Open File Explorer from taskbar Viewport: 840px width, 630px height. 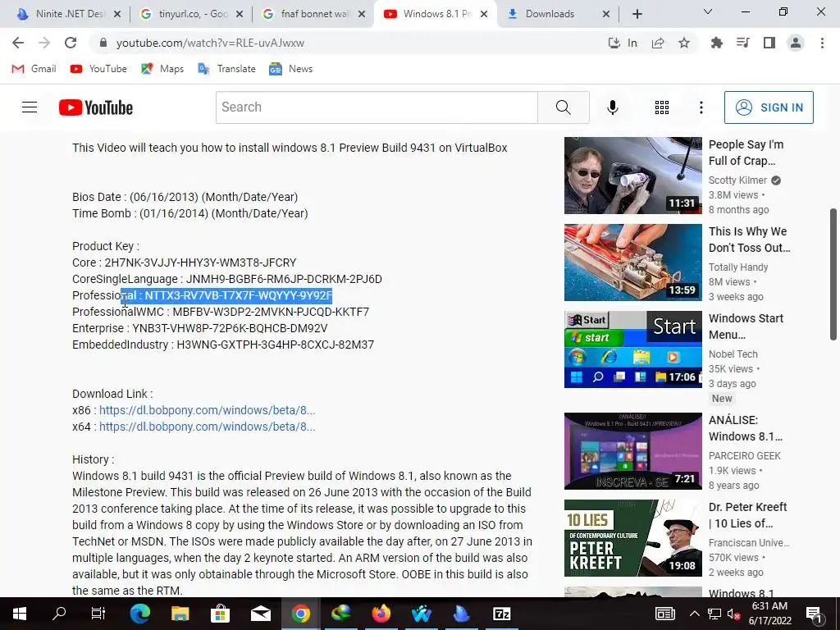[180, 614]
